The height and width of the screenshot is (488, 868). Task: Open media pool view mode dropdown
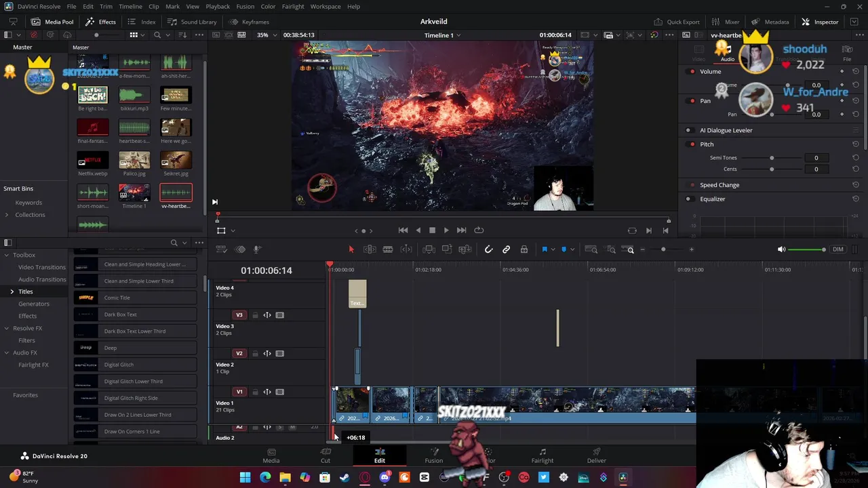point(142,35)
